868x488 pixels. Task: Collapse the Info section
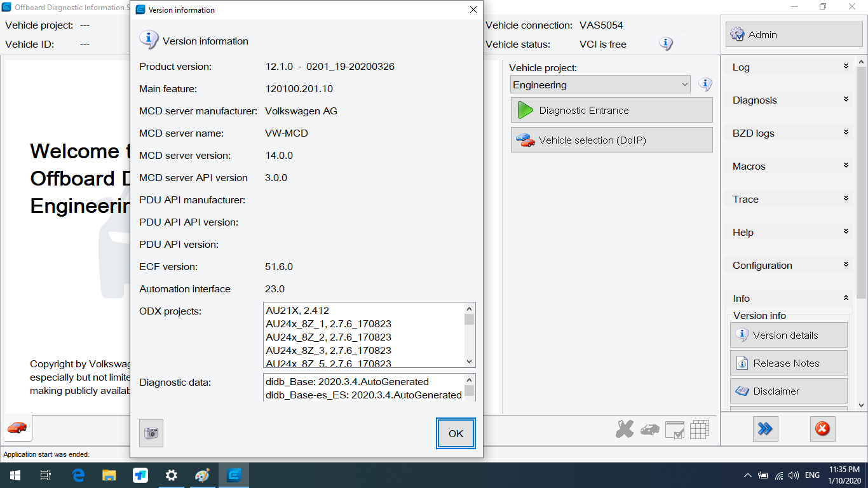coord(790,298)
